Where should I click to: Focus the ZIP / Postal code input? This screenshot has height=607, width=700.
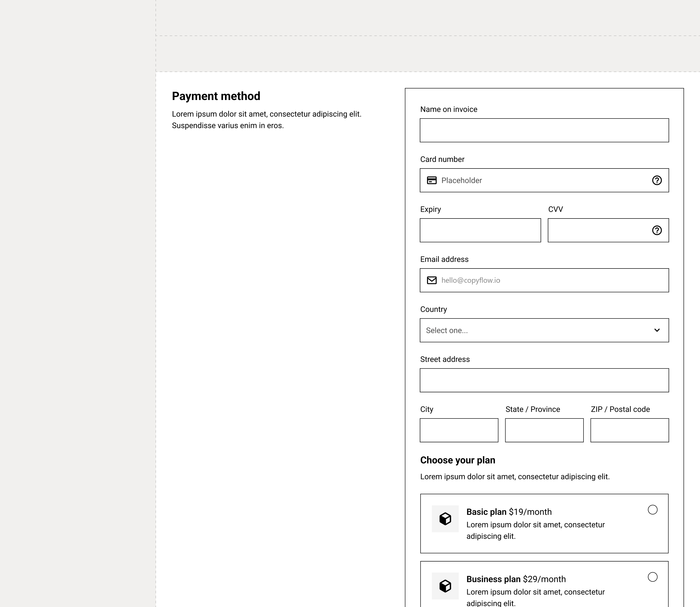click(x=629, y=430)
